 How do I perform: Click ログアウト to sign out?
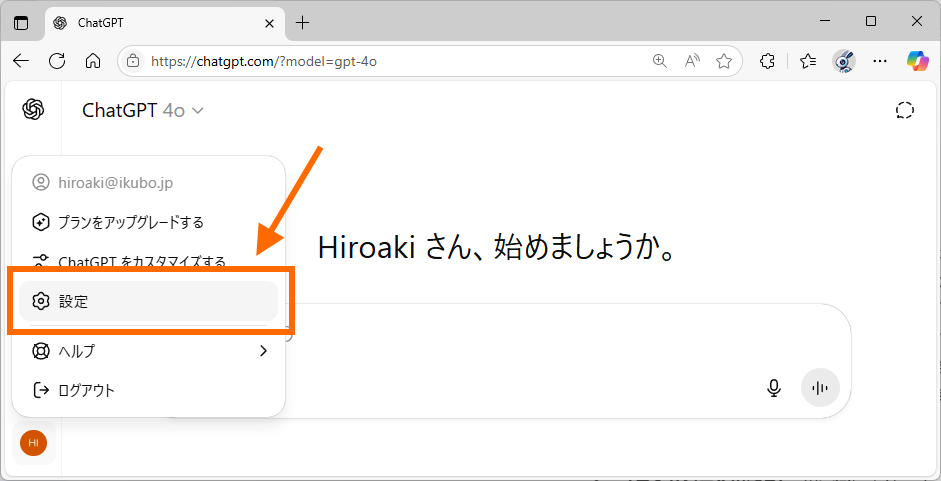point(148,390)
